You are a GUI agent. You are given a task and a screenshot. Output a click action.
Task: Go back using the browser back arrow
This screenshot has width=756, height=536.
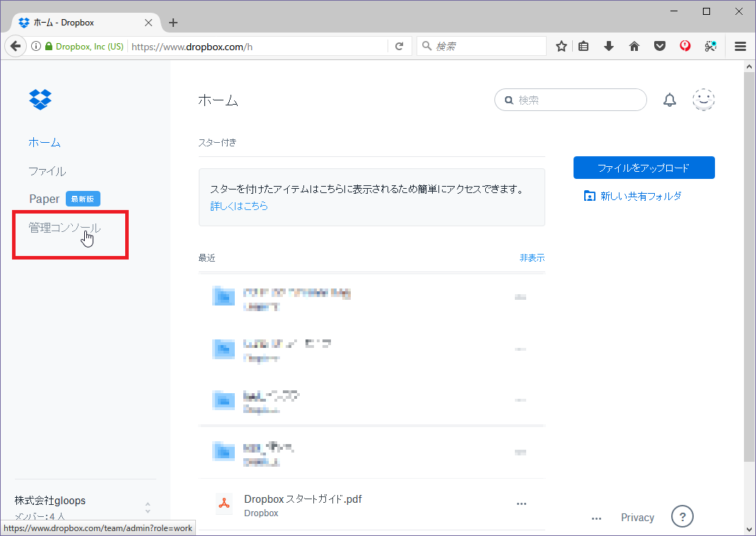tap(16, 46)
